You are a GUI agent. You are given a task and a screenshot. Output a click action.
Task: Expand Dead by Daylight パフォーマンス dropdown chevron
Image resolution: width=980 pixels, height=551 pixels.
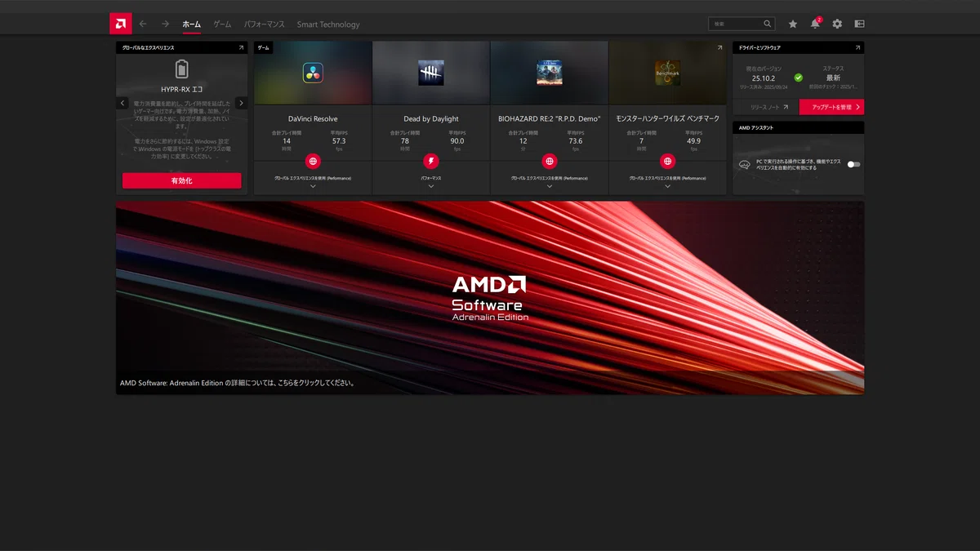tap(431, 186)
